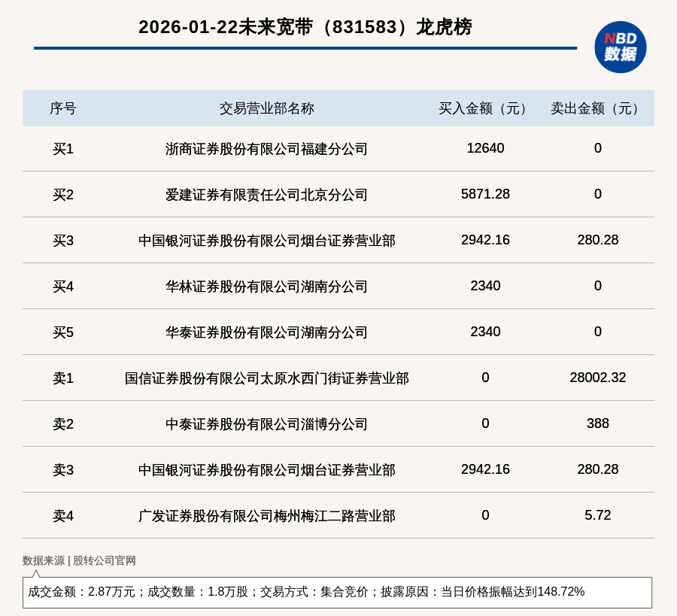Viewport: 677px width, 616px height.
Task: Select 国信证券太原水西门街证券营业部 row name
Action: coord(266,378)
